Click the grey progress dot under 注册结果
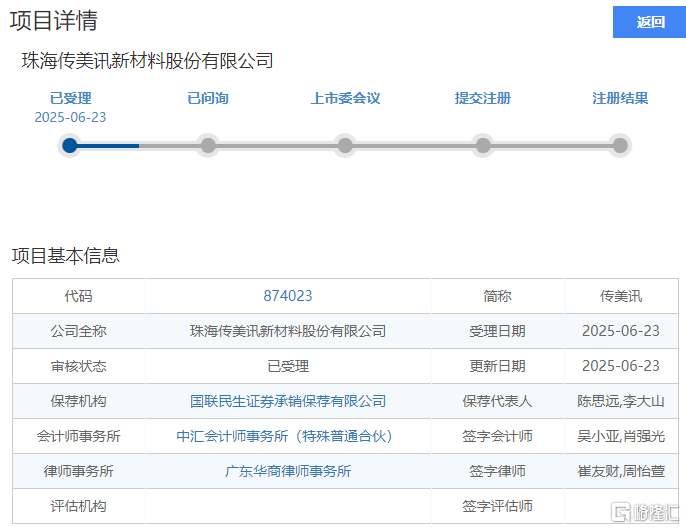Image resolution: width=686 pixels, height=529 pixels. [x=620, y=146]
